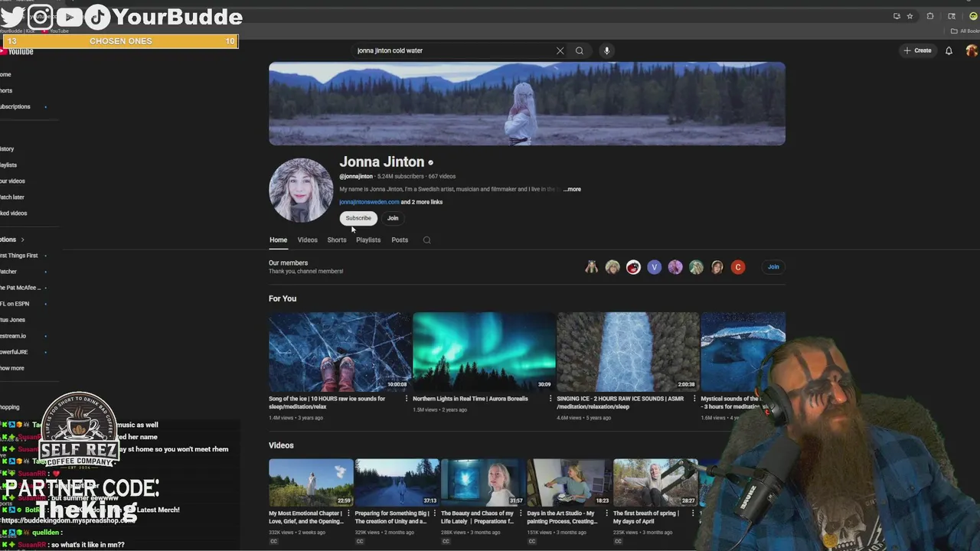Open the Restream.io subscription in the sidebar
Image resolution: width=980 pixels, height=551 pixels.
[14, 336]
